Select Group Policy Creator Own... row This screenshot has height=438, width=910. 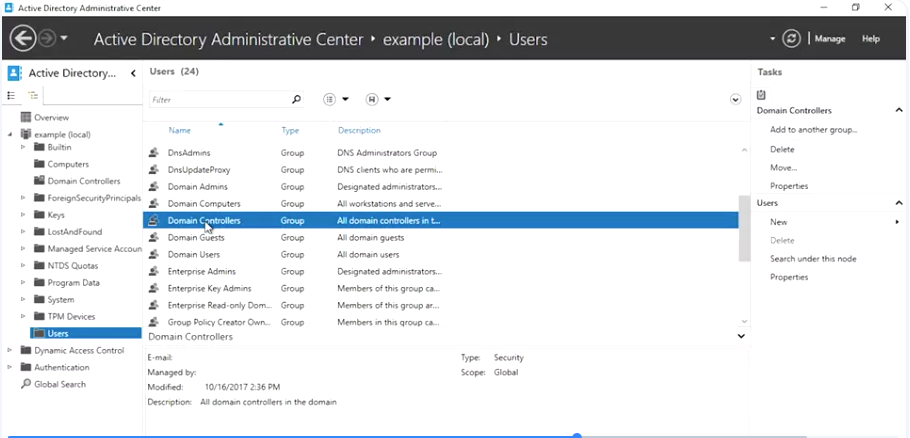440,322
